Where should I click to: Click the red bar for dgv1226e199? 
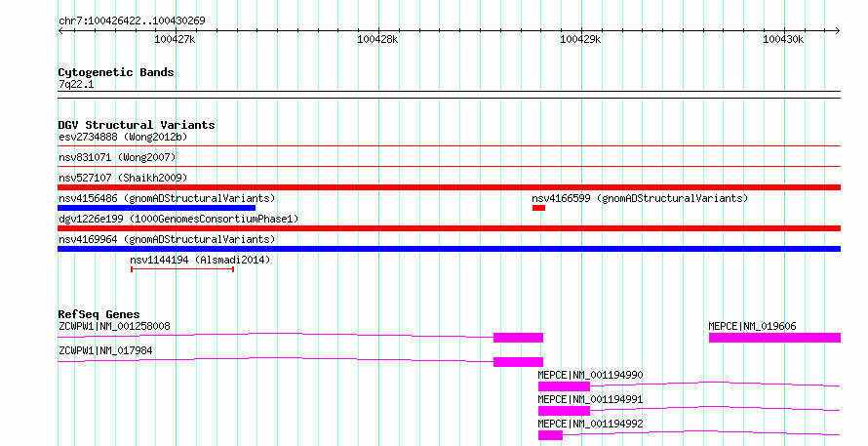(x=449, y=228)
